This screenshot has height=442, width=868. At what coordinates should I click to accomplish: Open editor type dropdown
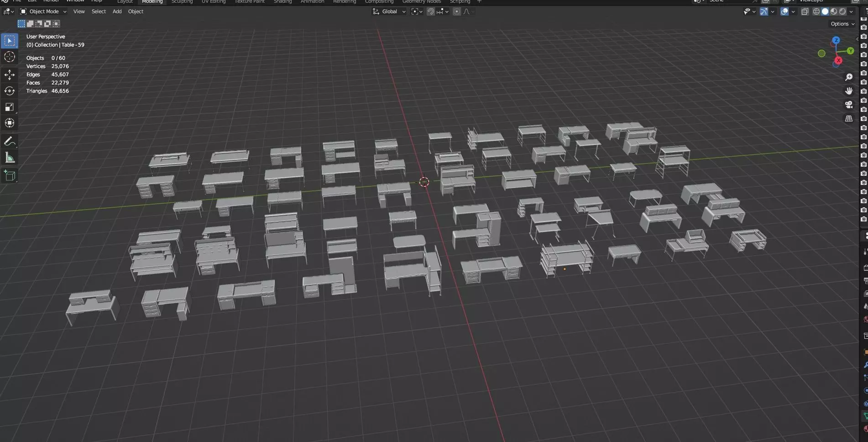click(x=9, y=11)
